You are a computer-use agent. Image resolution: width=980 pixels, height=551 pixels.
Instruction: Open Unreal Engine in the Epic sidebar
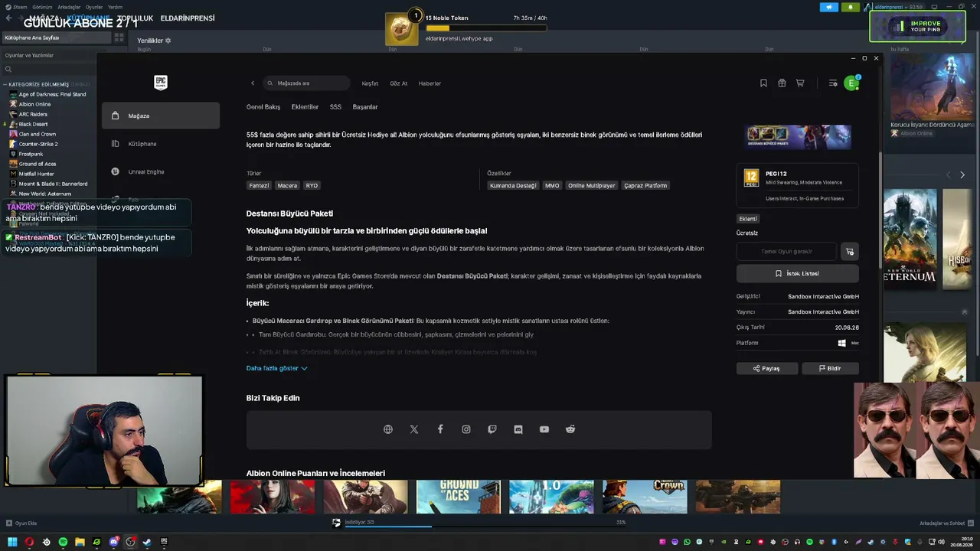point(161,172)
